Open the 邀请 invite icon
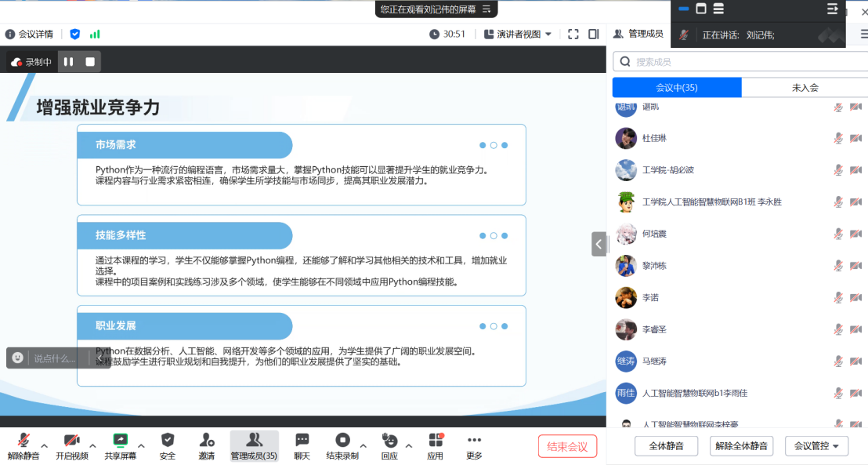Viewport: 868px width, 465px height. [206, 441]
